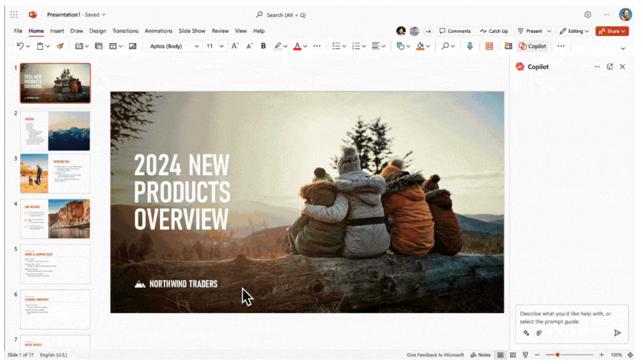Select slide 4 thumbnail
643x364 pixels.
coord(54,219)
